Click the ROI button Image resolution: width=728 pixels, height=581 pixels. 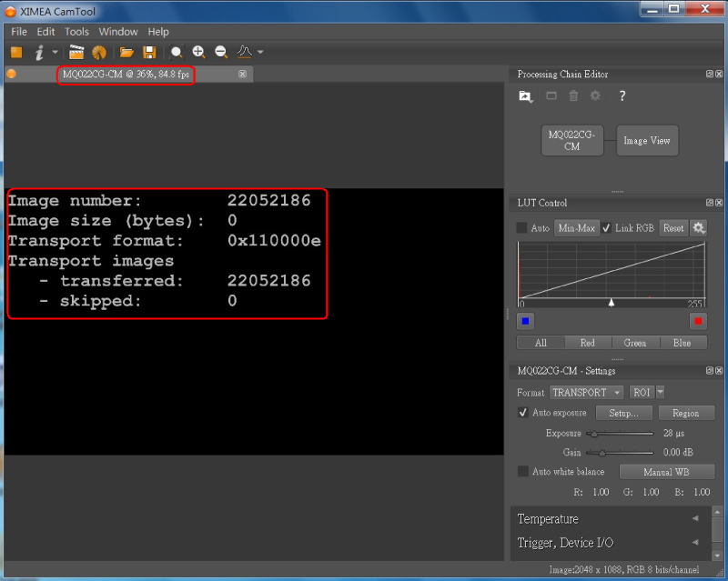[x=642, y=393]
